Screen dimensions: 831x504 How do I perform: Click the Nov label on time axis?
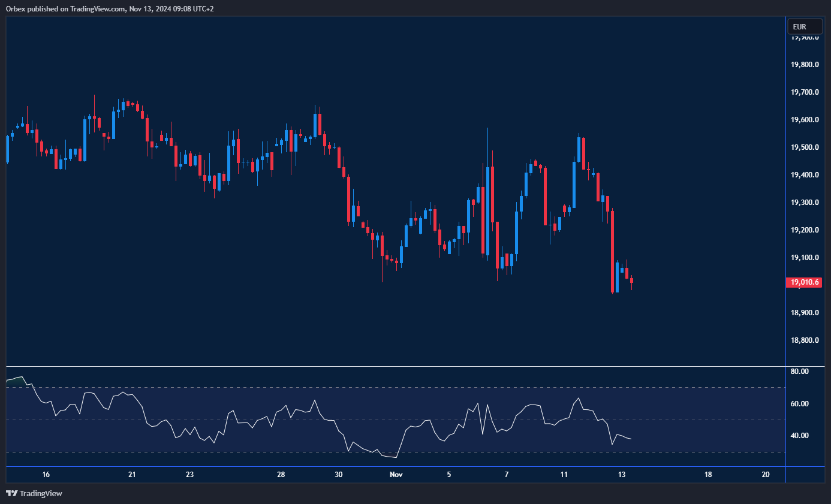click(396, 475)
